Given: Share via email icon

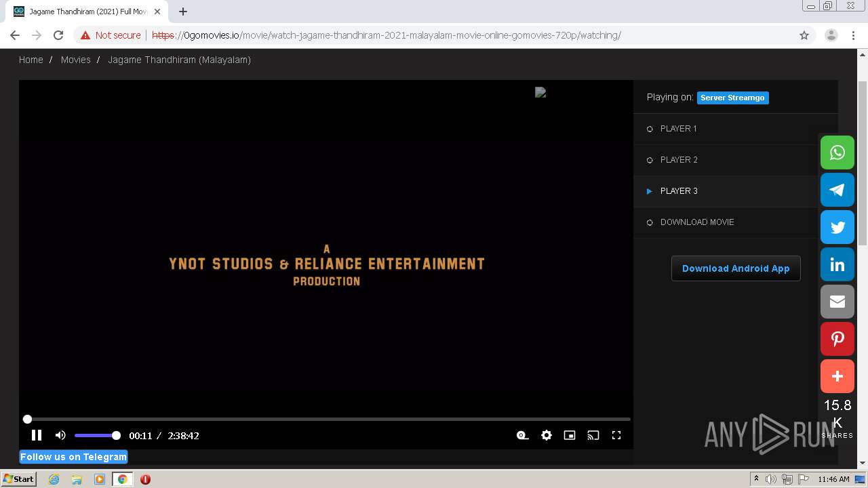Looking at the screenshot, I should (837, 302).
